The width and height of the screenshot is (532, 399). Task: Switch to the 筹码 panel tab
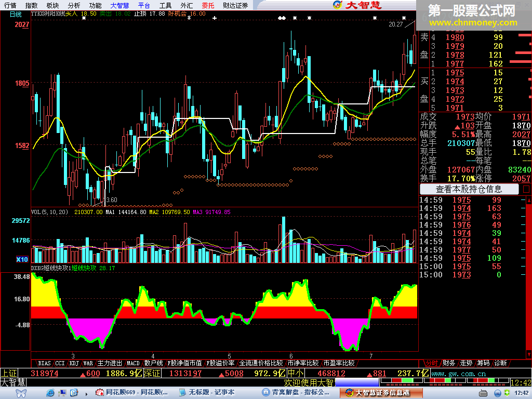click(x=483, y=363)
